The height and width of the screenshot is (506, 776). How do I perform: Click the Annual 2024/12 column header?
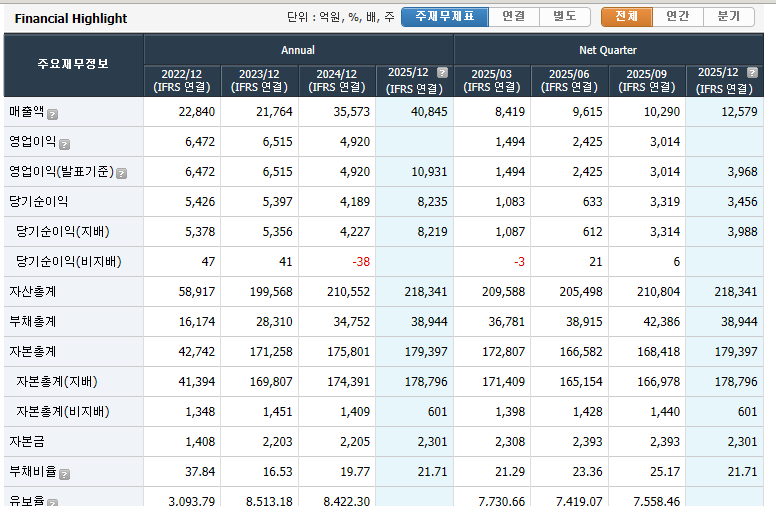point(337,81)
